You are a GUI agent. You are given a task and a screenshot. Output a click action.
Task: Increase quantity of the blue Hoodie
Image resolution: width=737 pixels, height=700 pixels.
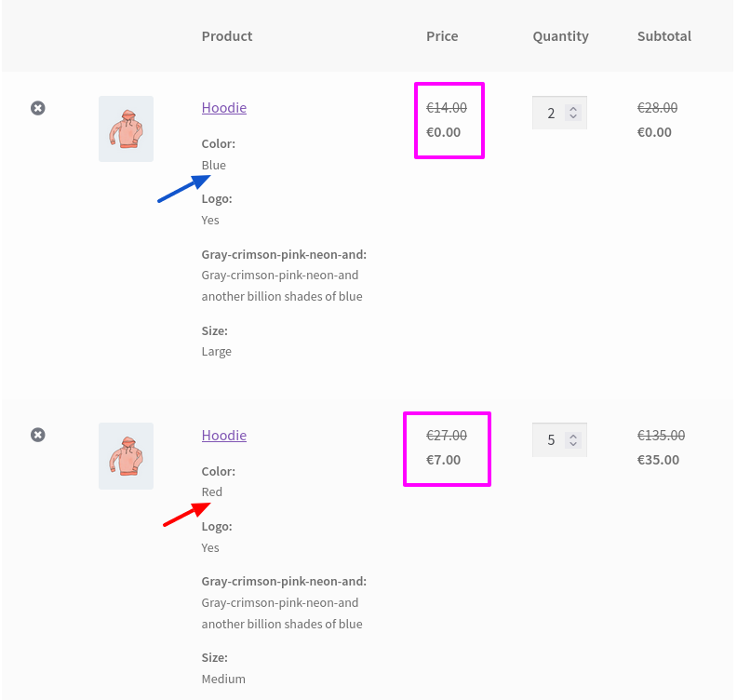click(573, 109)
